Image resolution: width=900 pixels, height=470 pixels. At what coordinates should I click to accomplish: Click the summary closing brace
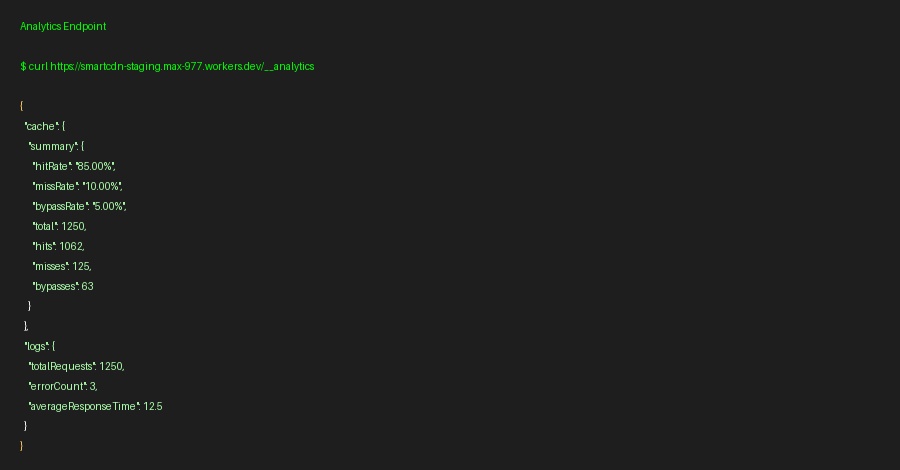click(x=29, y=306)
